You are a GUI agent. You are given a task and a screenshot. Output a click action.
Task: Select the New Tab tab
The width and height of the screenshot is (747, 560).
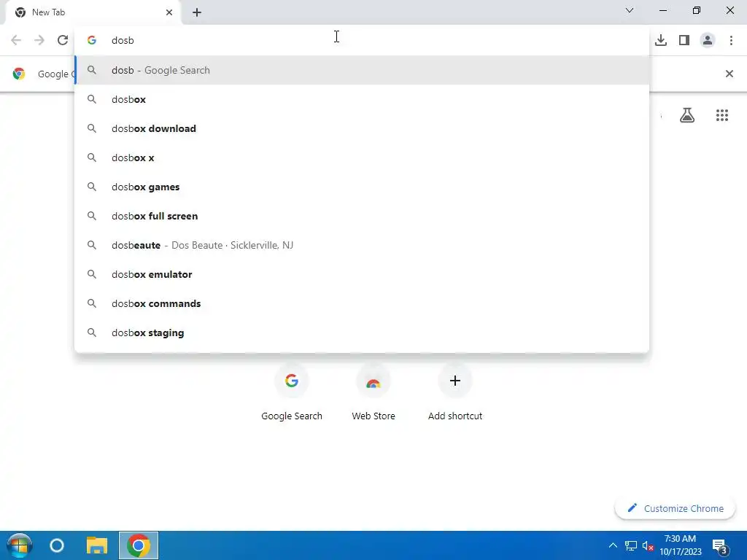click(x=93, y=12)
